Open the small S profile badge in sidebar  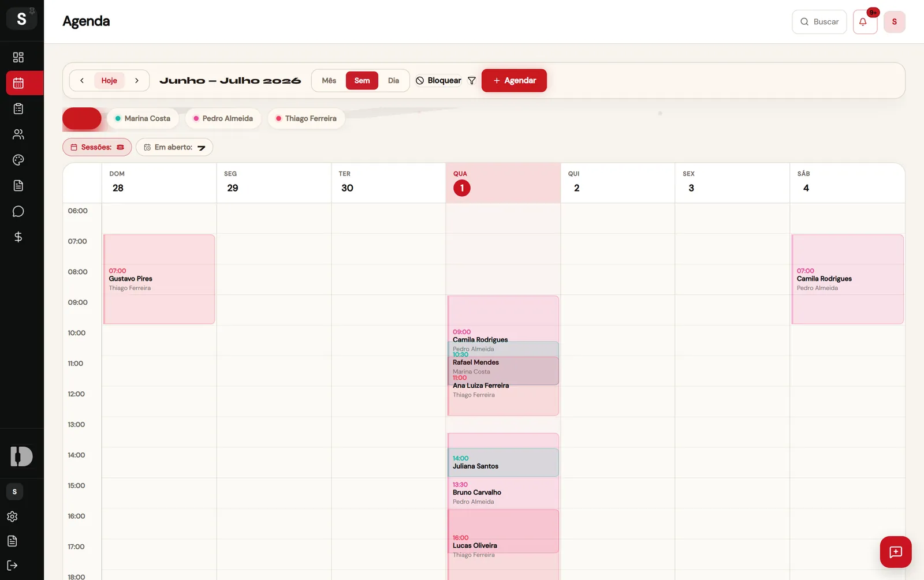[14, 492]
